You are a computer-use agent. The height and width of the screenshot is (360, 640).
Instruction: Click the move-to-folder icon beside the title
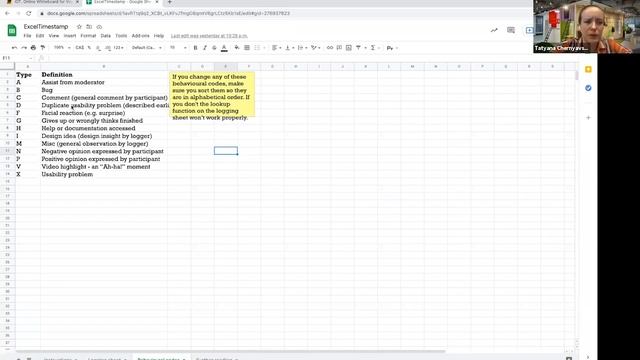tap(89, 27)
